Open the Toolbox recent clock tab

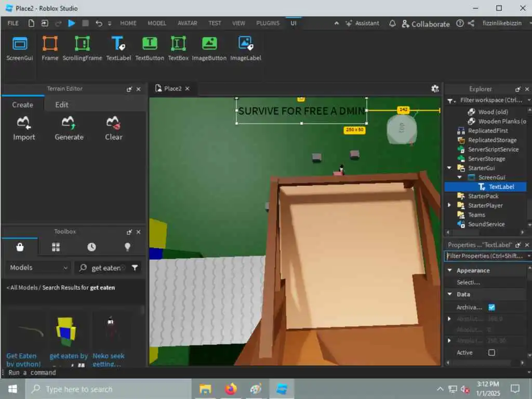pos(91,247)
